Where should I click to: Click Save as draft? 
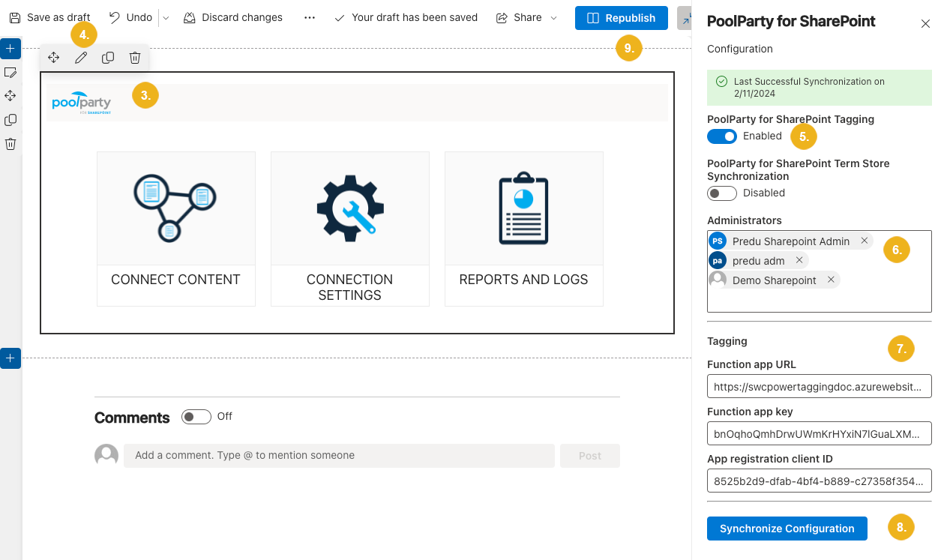tap(49, 17)
